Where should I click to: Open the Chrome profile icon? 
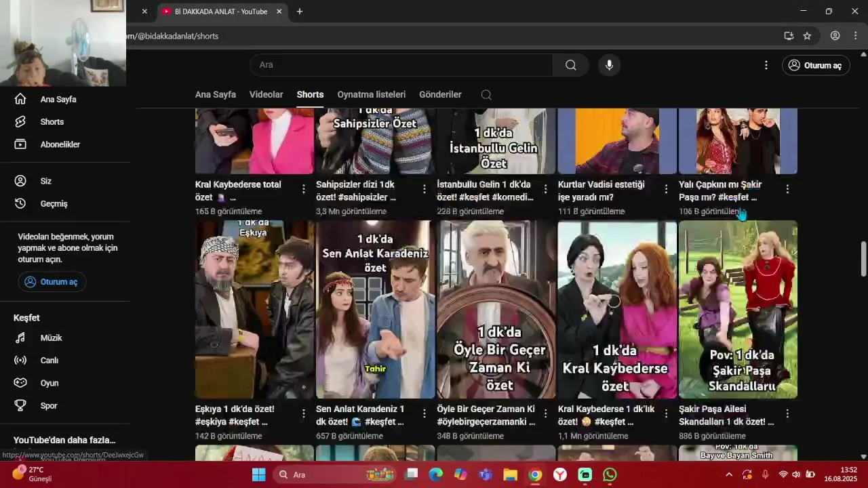click(835, 36)
